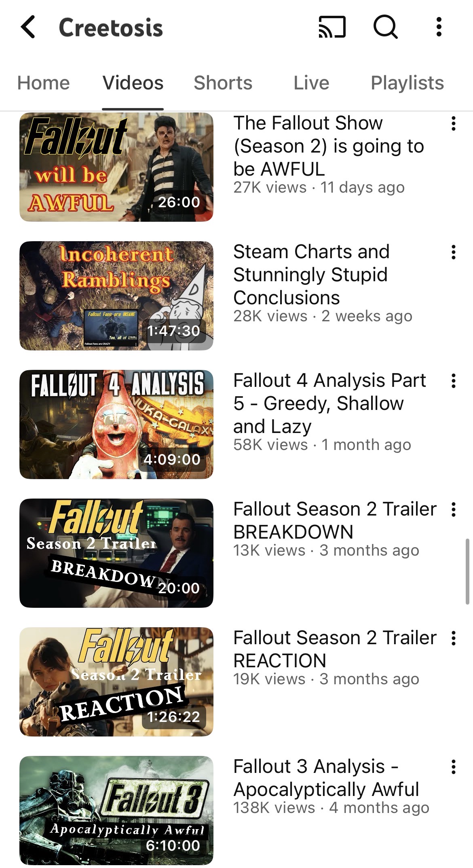Open options for Trailer REACTION video
The width and height of the screenshot is (473, 868).
coord(454,638)
